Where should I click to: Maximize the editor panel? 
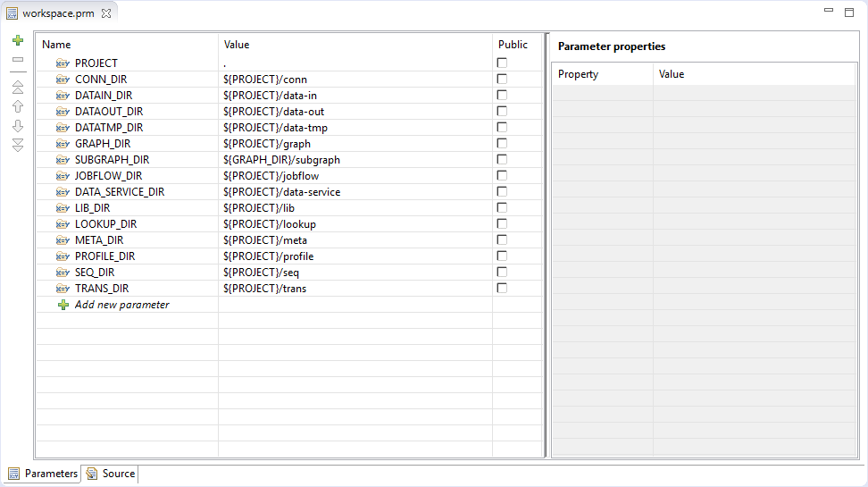849,13
